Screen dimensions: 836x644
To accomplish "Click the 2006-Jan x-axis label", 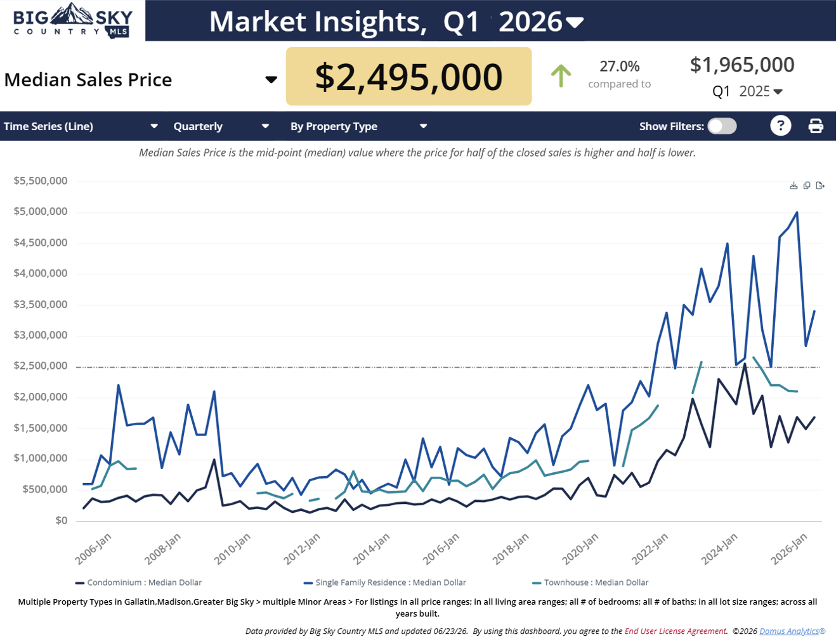I will (x=93, y=549).
